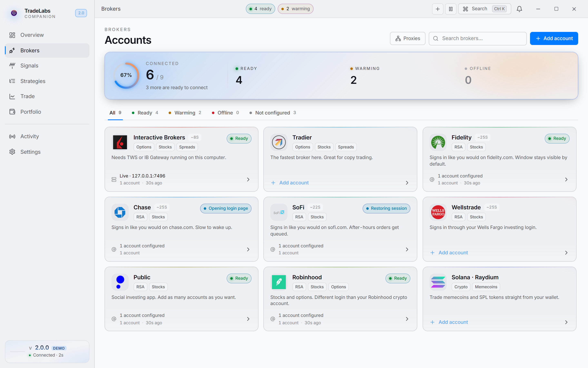Open the Settings gear icon

point(12,152)
